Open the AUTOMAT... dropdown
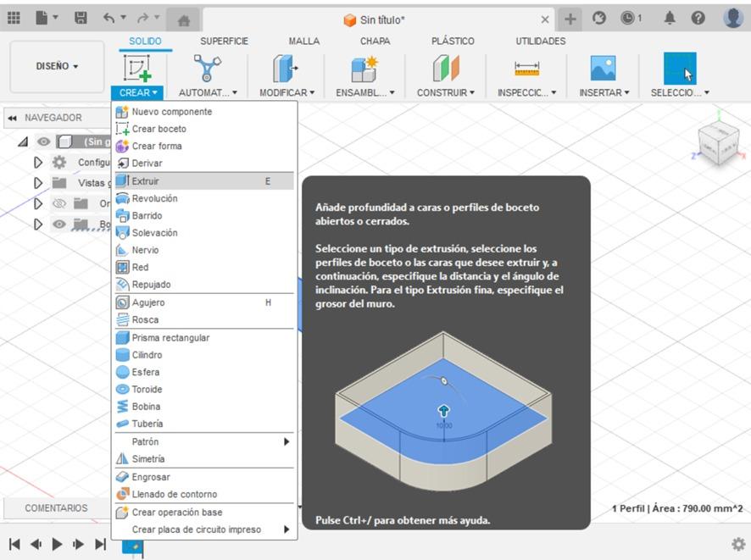This screenshot has width=751, height=560. click(208, 92)
